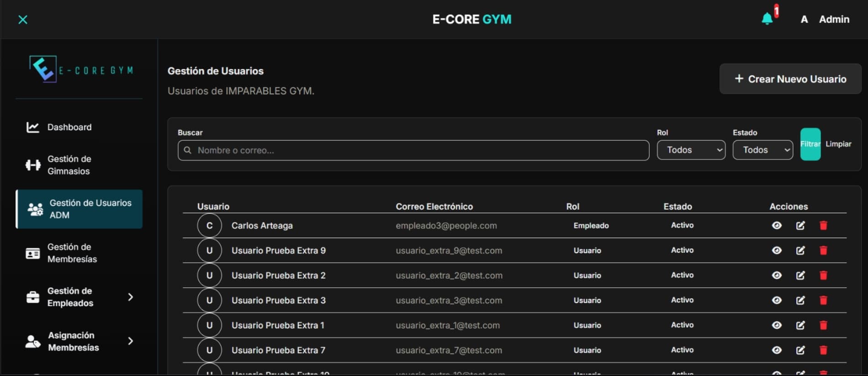Edit Usuario Prueba Extra 2
This screenshot has height=376, width=868.
[800, 275]
